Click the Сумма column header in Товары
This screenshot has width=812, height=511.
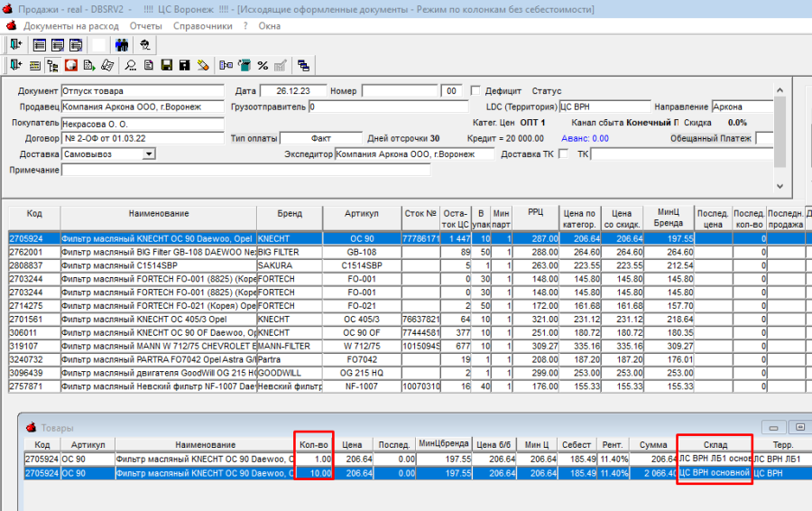pos(653,445)
